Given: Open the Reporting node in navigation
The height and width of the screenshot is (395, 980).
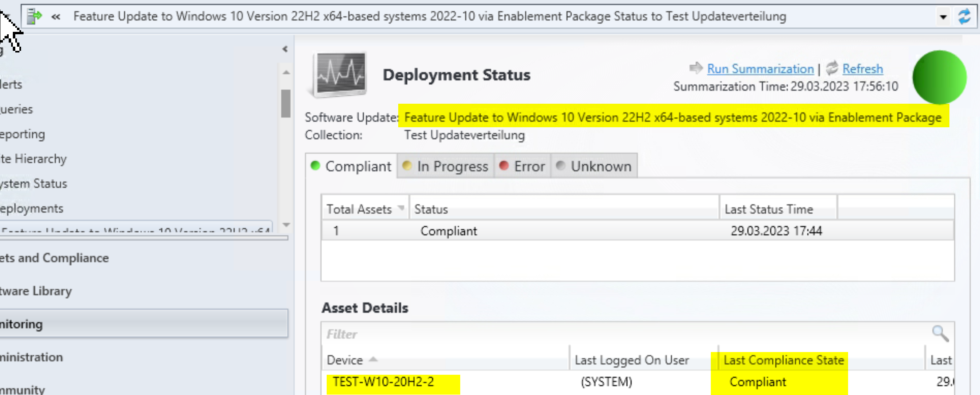Looking at the screenshot, I should click(22, 134).
